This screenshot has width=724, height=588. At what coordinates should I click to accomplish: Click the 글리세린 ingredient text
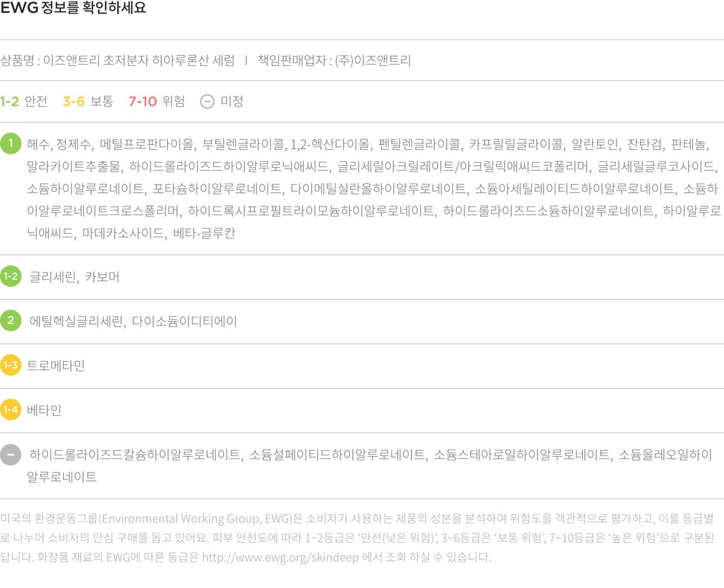(52, 277)
